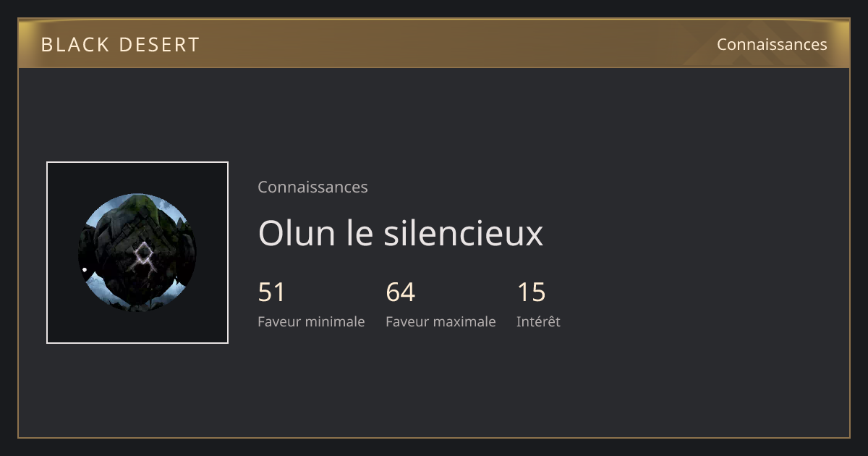
Task: Select the maximum favor value 64
Action: pos(401,292)
